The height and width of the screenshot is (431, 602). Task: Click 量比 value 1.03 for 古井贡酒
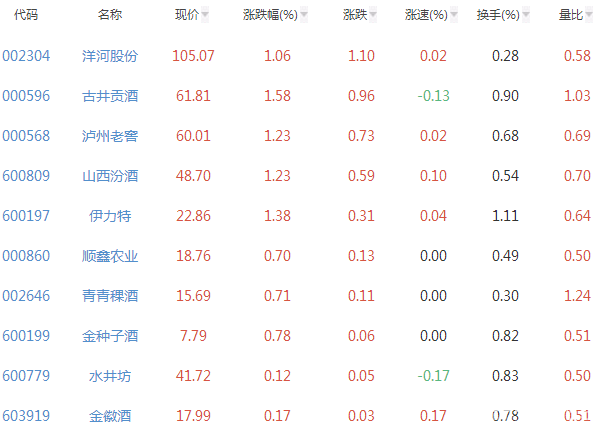pos(577,96)
